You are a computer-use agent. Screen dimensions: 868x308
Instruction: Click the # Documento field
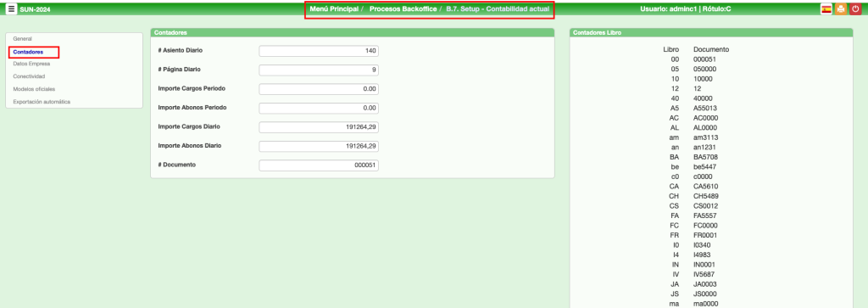point(319,165)
